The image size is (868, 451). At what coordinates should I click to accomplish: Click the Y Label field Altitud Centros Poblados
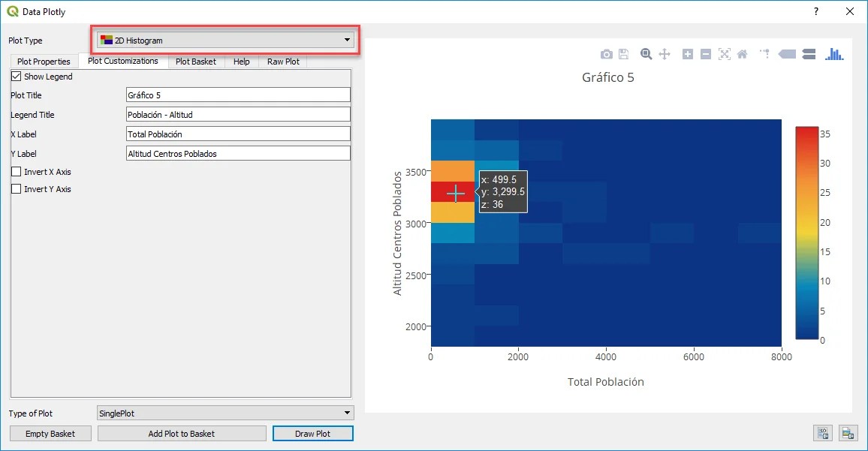(238, 153)
